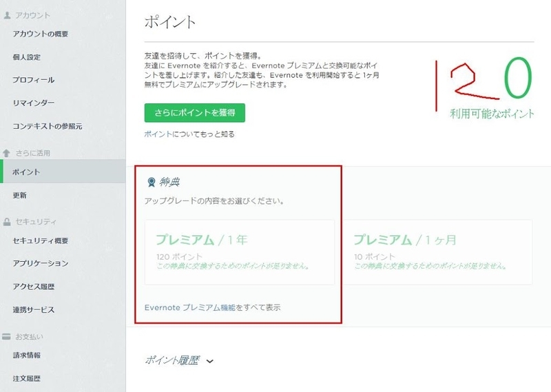
Task: Click the セキュリティ section header text
Action: pyautogui.click(x=36, y=222)
